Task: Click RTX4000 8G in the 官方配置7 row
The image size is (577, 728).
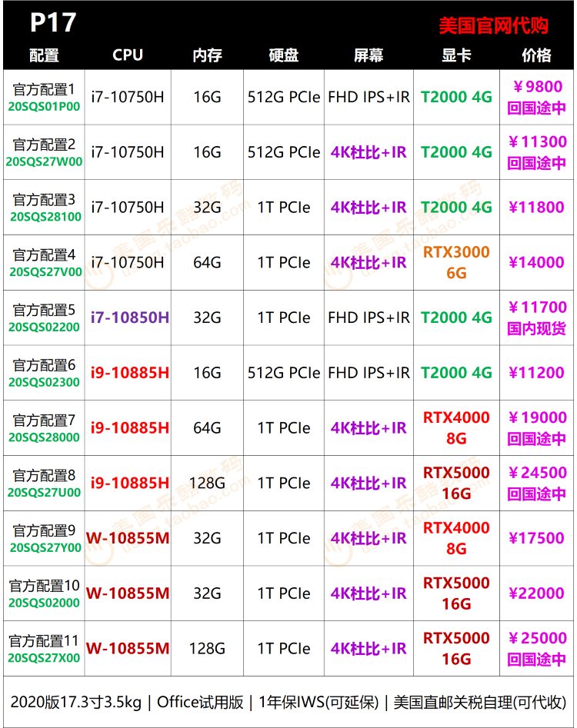Action: pos(456,427)
